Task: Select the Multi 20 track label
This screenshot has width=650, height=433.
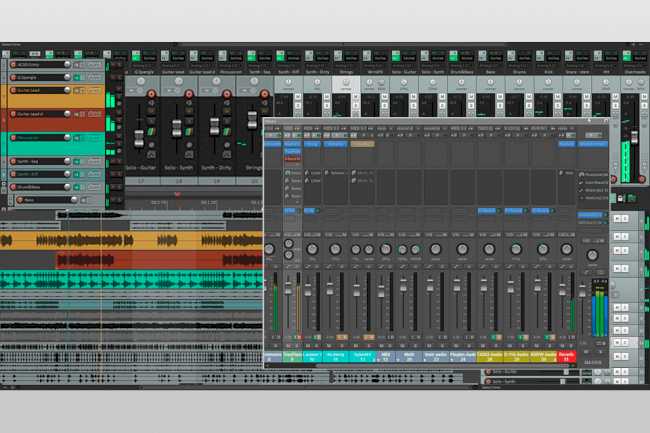Action: (x=410, y=356)
